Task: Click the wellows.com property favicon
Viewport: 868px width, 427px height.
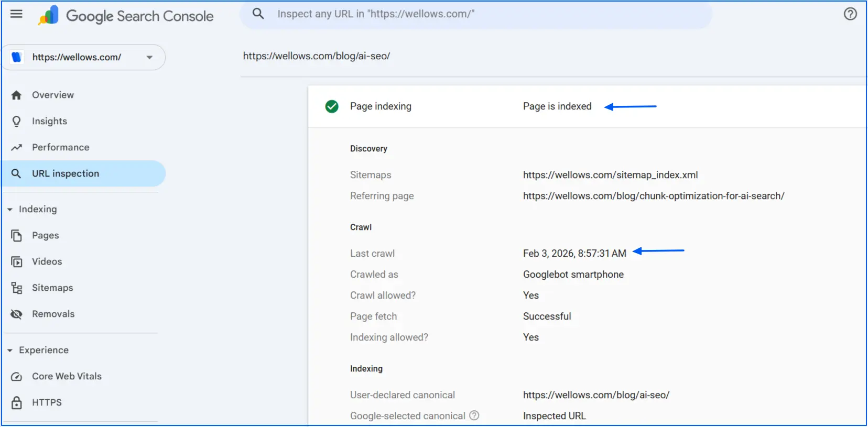Action: (17, 57)
